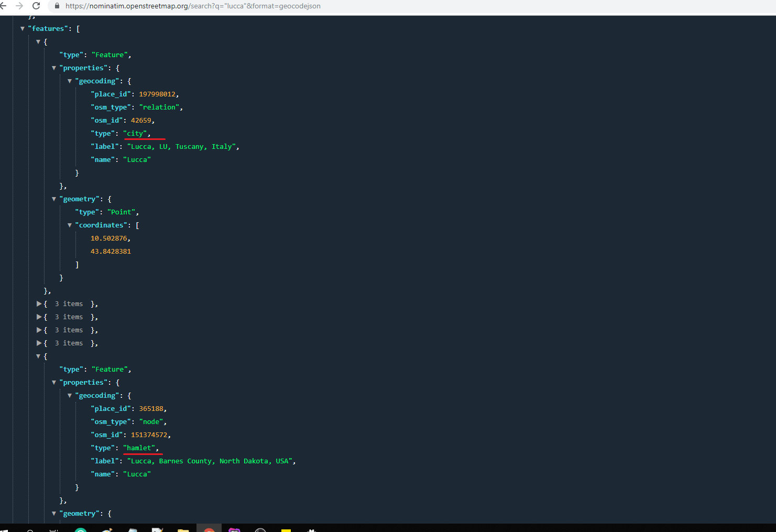Click the "hamlet" type value

pos(140,448)
